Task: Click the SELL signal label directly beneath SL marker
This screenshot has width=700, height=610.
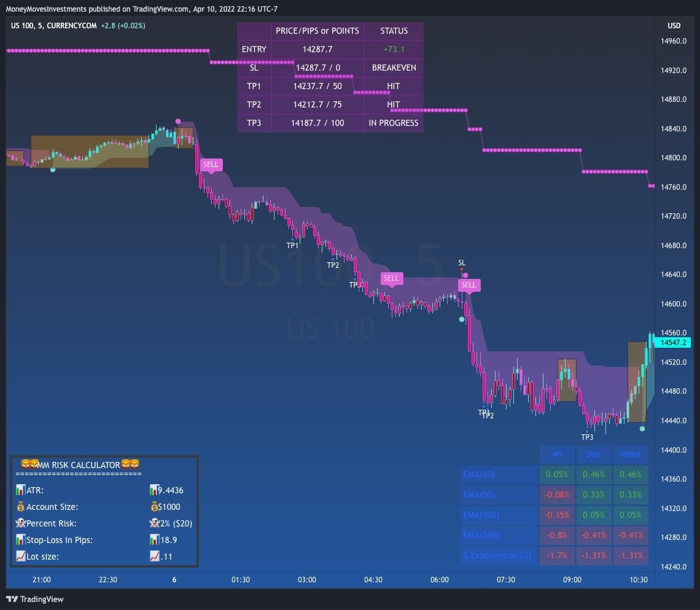Action: (x=469, y=285)
